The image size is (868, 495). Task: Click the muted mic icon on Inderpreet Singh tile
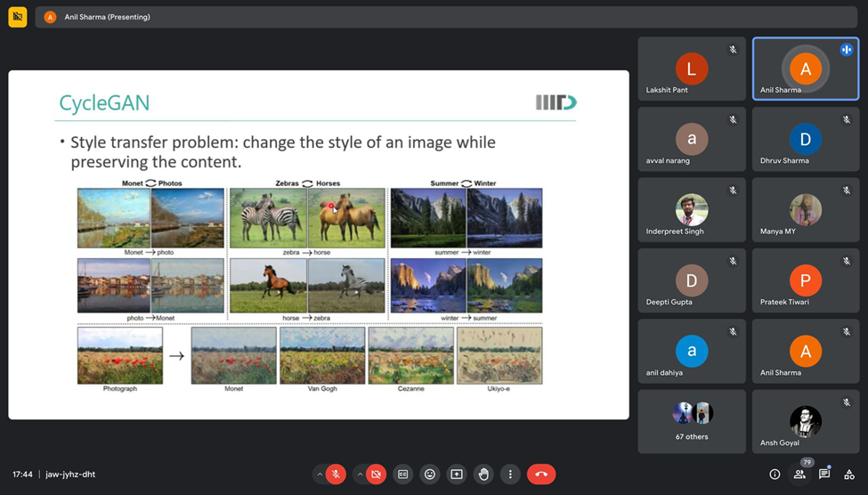[733, 191]
